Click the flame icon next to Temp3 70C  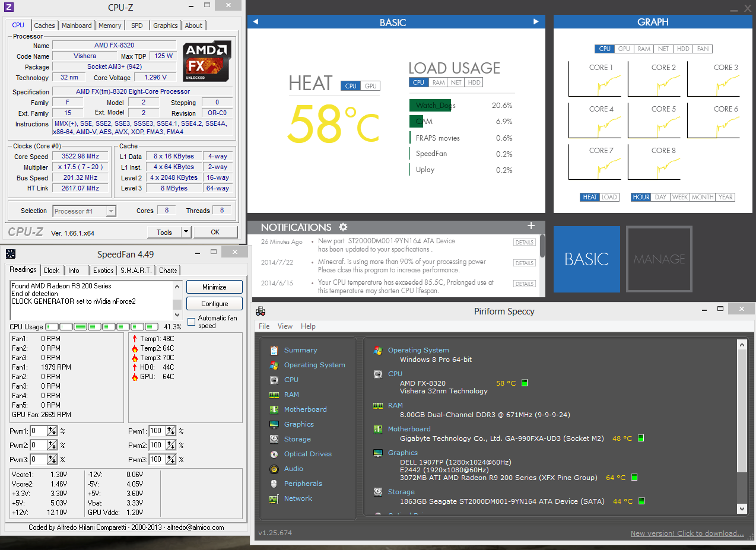pos(135,358)
